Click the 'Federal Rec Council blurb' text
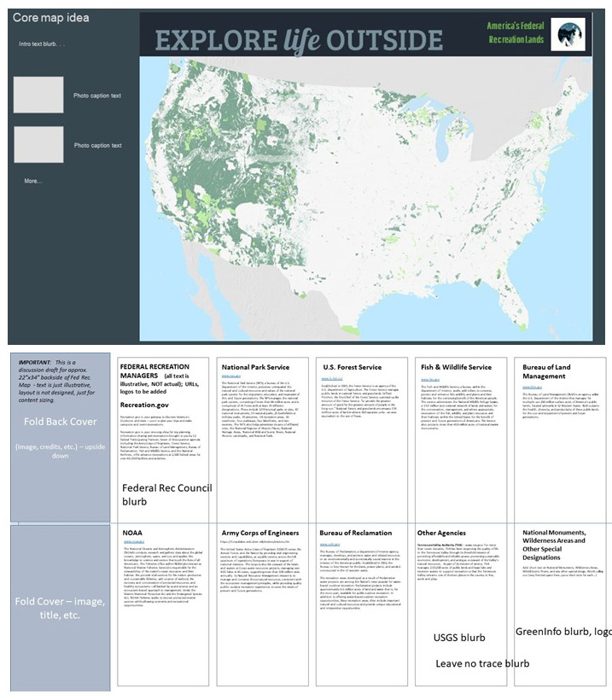Viewport: 612px width, 700px height. [x=167, y=494]
